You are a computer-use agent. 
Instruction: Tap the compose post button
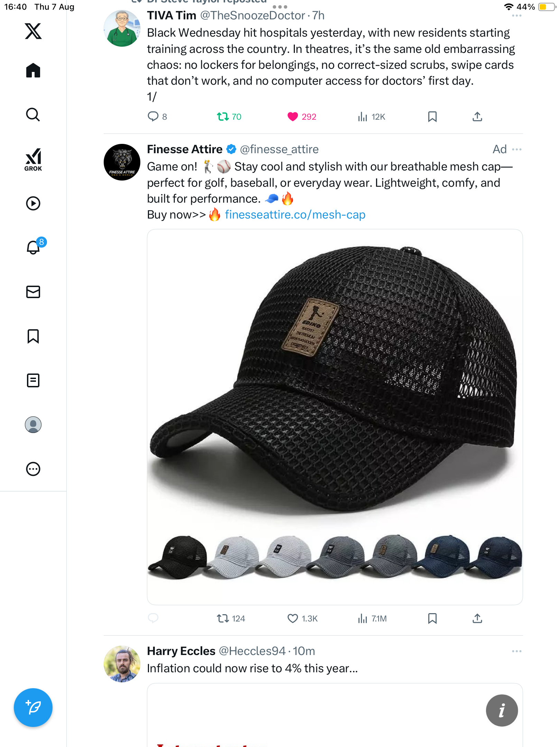pos(33,708)
